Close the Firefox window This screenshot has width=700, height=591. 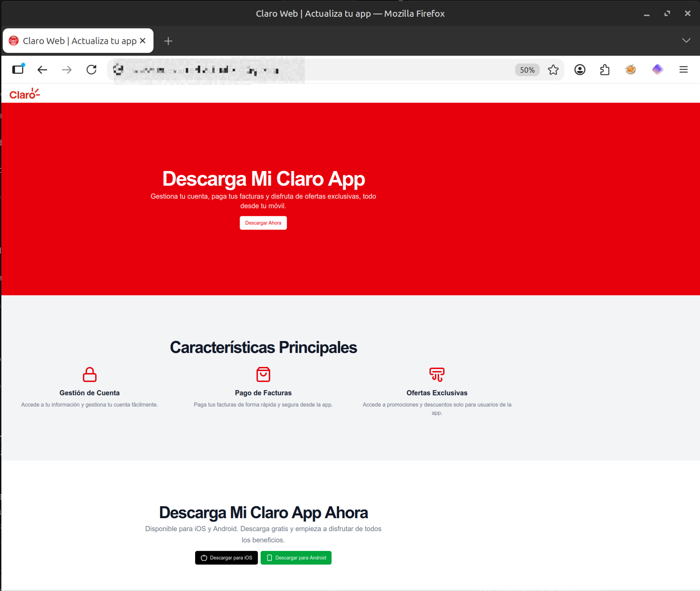688,14
